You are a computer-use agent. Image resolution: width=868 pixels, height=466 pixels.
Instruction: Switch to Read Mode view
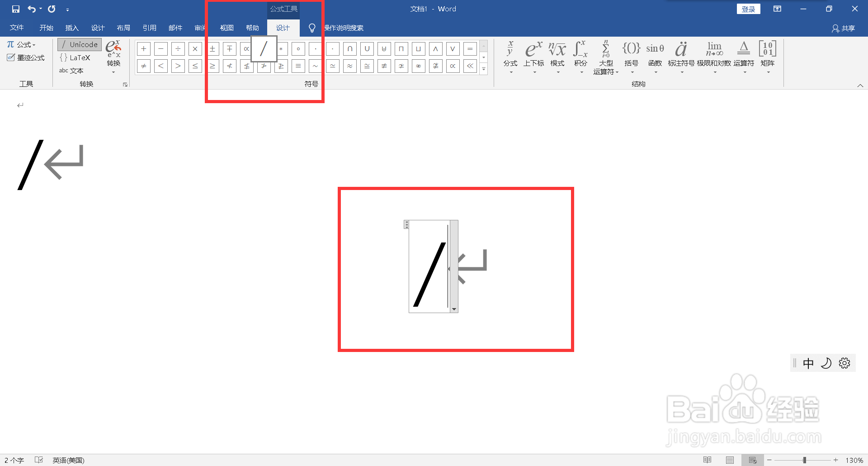tap(708, 460)
